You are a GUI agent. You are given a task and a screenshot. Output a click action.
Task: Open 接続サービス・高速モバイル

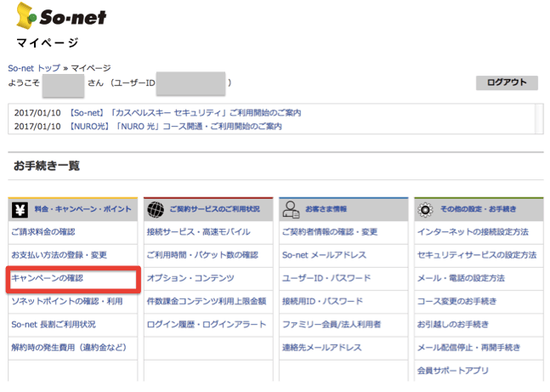(199, 232)
